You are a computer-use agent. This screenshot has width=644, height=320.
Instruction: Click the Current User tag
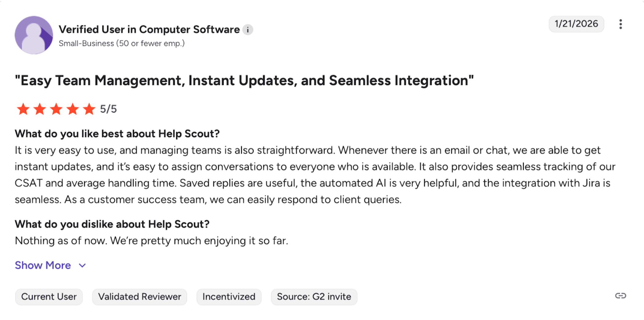tap(49, 297)
